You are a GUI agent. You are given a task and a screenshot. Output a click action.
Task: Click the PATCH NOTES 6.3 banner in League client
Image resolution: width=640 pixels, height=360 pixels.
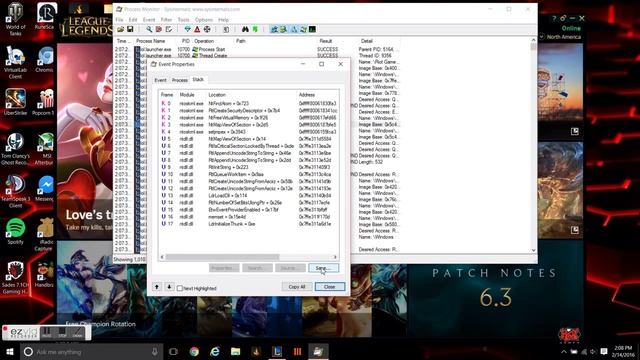click(495, 289)
